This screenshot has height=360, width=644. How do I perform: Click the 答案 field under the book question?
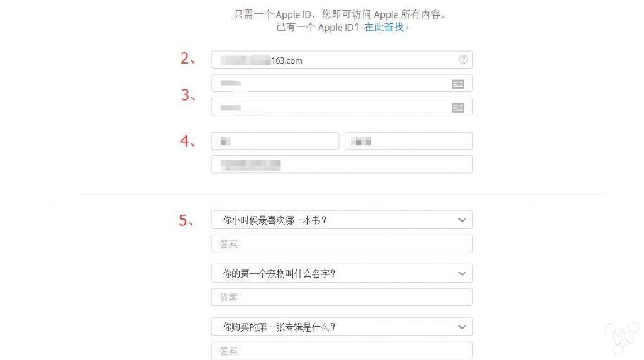pos(341,244)
